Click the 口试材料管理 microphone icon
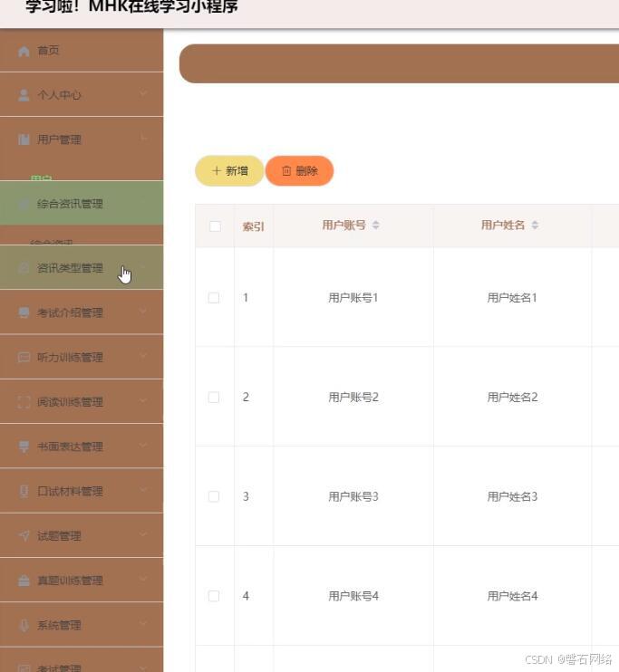The height and width of the screenshot is (672, 619). 24,491
